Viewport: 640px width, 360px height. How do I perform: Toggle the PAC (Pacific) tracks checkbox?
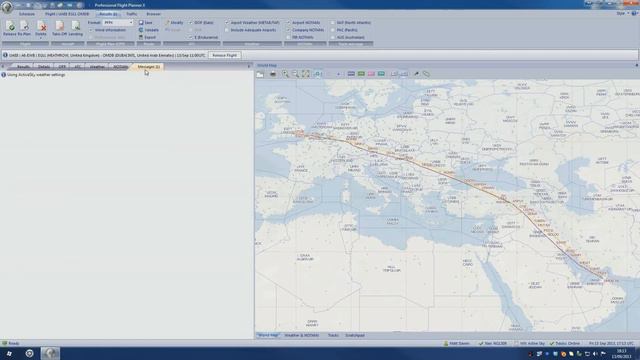tap(333, 30)
